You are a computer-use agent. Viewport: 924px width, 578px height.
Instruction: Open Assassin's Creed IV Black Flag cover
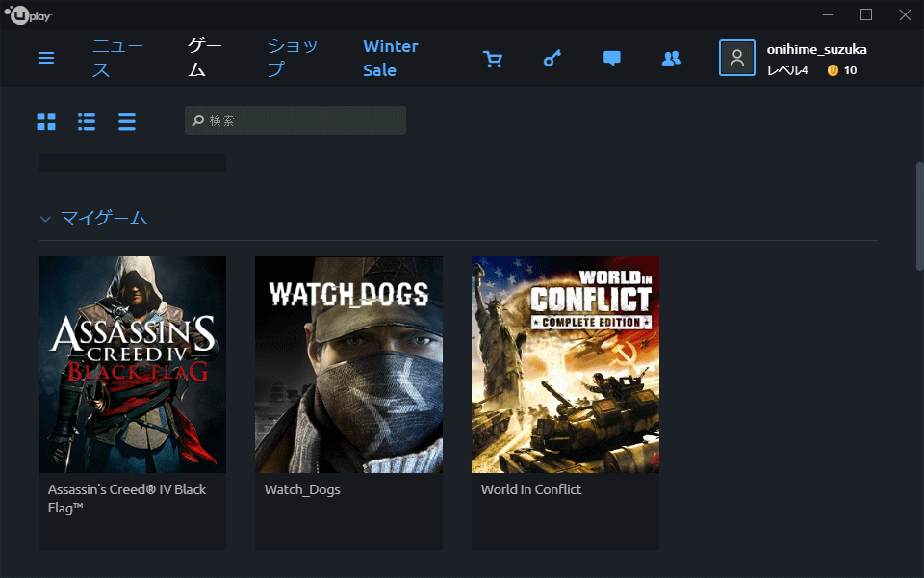click(x=132, y=364)
